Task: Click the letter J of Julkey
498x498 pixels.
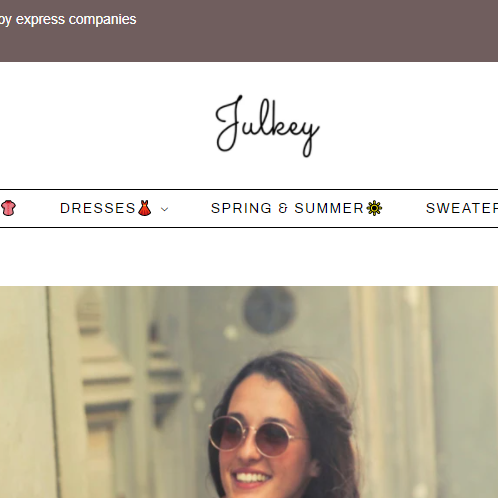Action: coord(229,124)
